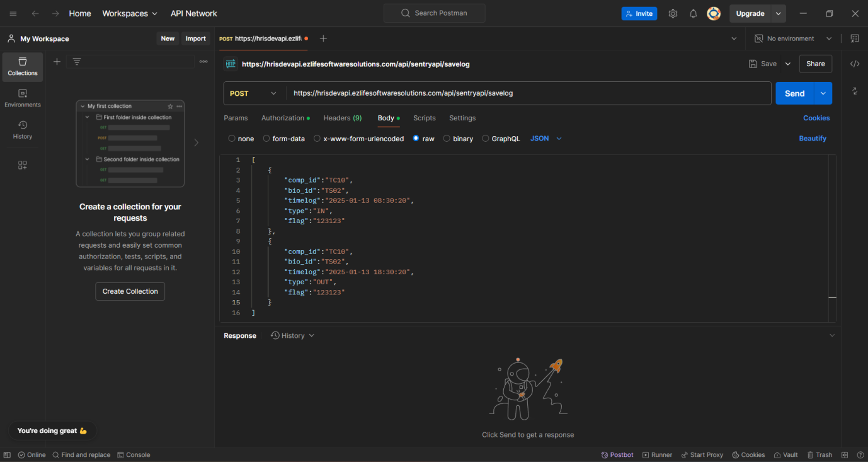The height and width of the screenshot is (462, 868).
Task: Click the Search Postman field
Action: (x=435, y=13)
